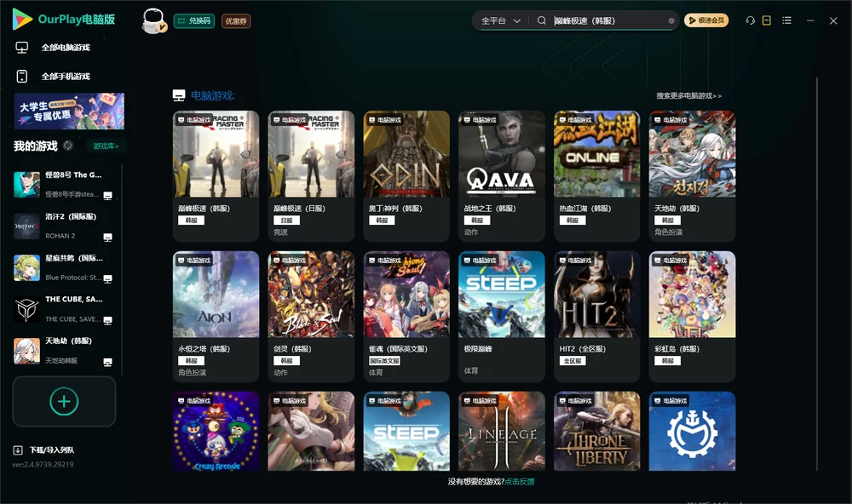The height and width of the screenshot is (504, 852).
Task: Click PC icon on the 怪兽8号 row
Action: tap(108, 196)
